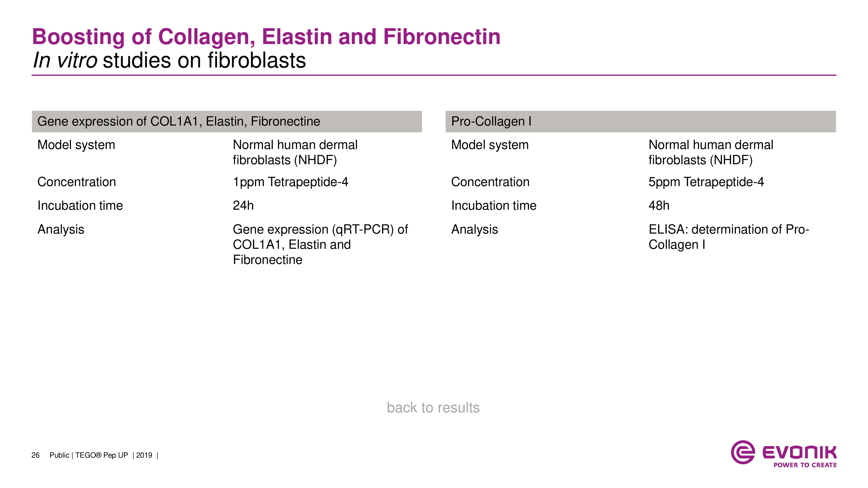
Task: Click the Evonik logo icon
Action: point(743,452)
